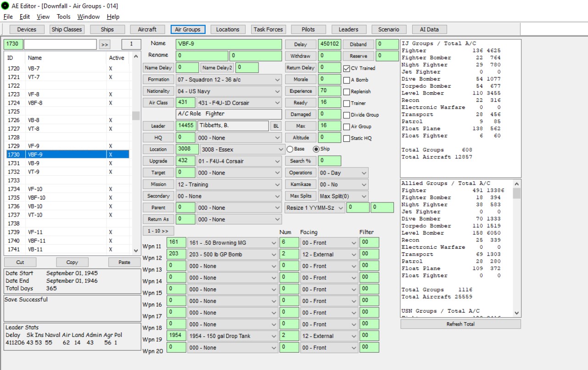Select the Base radio button
Image resolution: width=588 pixels, height=370 pixels.
pos(290,149)
